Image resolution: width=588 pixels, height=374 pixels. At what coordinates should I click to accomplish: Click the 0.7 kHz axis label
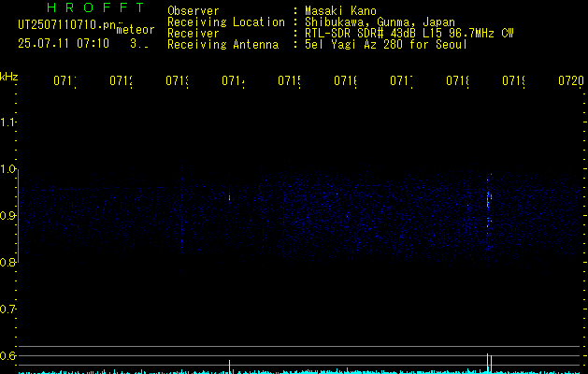(7, 309)
